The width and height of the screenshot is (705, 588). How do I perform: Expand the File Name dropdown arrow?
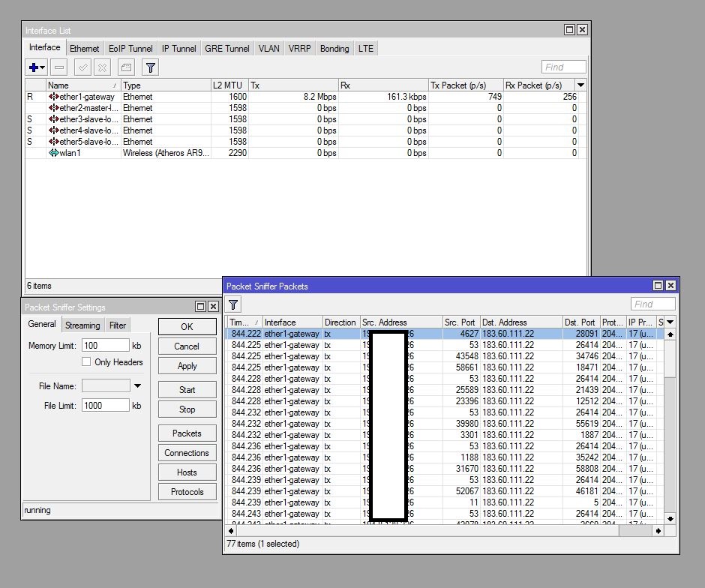coord(137,386)
